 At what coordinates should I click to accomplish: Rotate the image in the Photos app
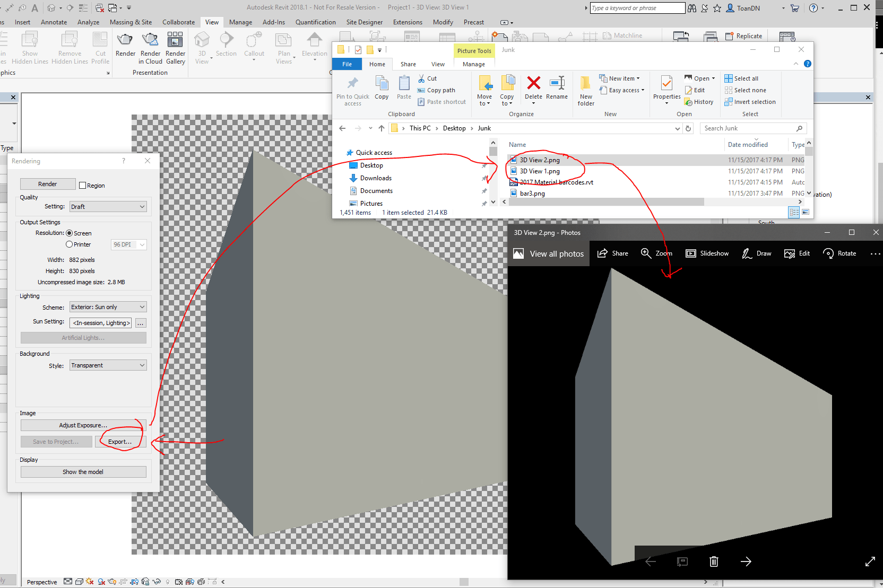pyautogui.click(x=839, y=253)
